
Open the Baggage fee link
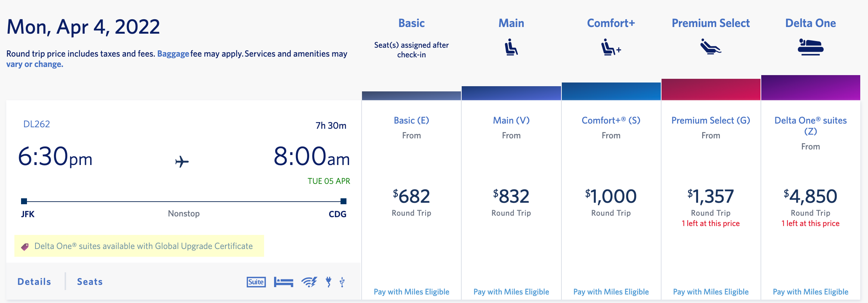coord(172,54)
